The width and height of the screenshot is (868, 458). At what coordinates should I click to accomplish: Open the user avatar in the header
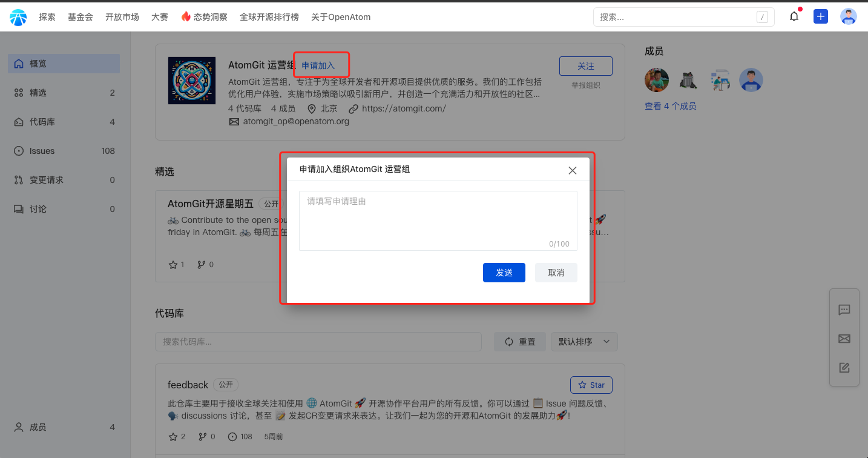849,17
